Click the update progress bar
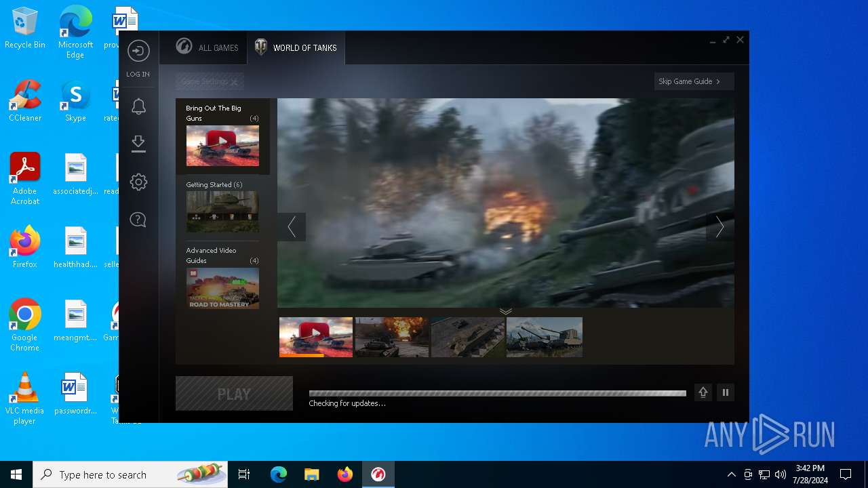Viewport: 868px width, 488px height. pos(497,393)
